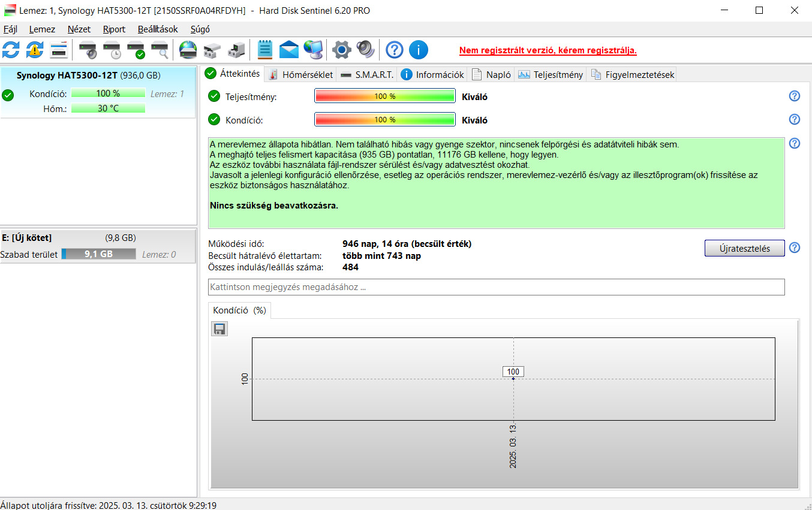Click the gray device icon left of notepad

236,50
